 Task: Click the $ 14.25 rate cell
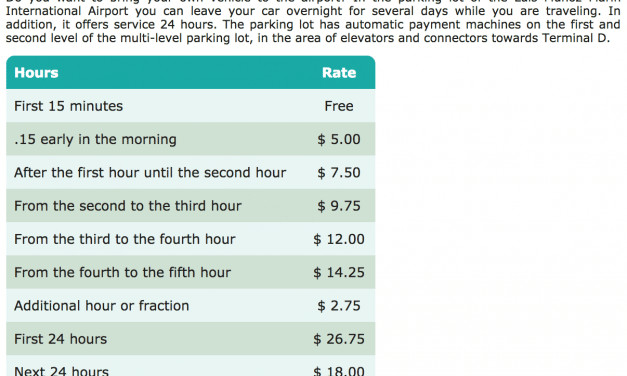point(339,272)
